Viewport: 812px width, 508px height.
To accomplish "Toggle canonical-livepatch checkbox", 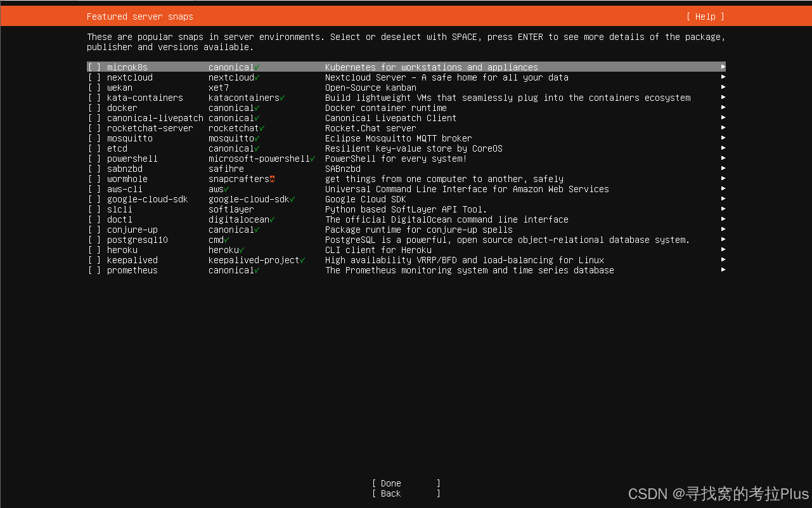I will point(94,118).
